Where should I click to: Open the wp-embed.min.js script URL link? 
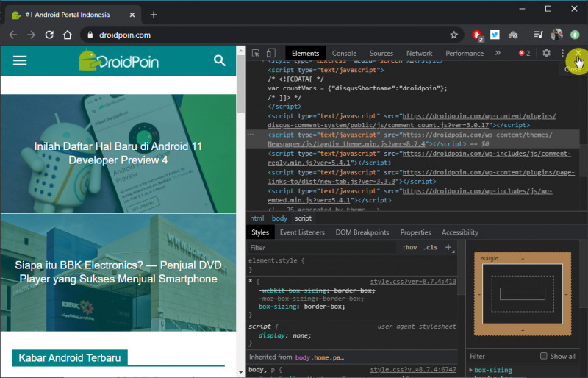point(410,196)
